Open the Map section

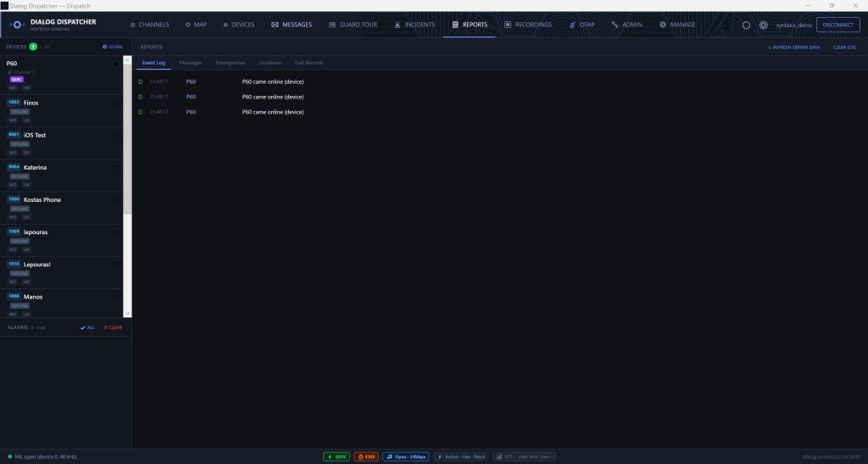tap(196, 25)
